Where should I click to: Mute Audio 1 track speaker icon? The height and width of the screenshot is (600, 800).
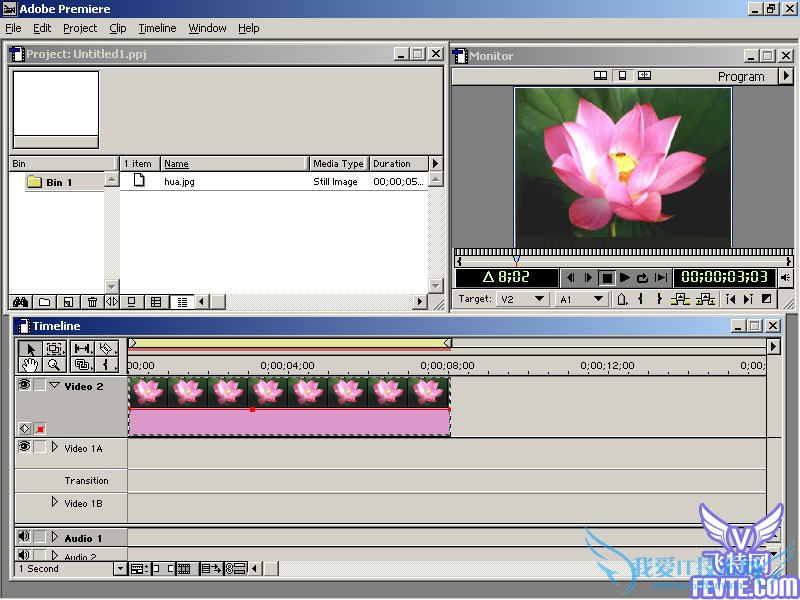[24, 537]
